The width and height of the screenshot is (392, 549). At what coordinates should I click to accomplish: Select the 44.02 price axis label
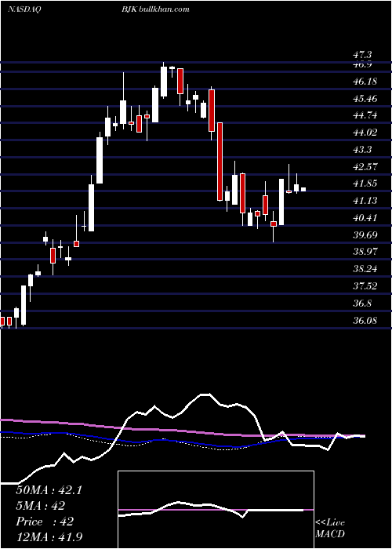pos(365,133)
